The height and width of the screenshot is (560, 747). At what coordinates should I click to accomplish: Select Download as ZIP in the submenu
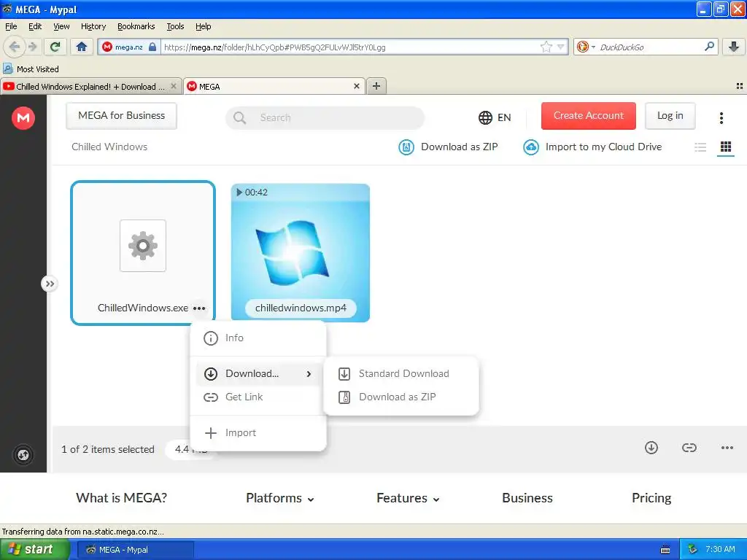click(401, 397)
